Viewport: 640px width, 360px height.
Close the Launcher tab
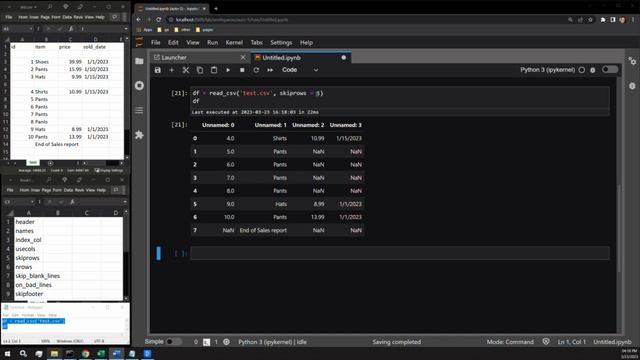pos(243,58)
